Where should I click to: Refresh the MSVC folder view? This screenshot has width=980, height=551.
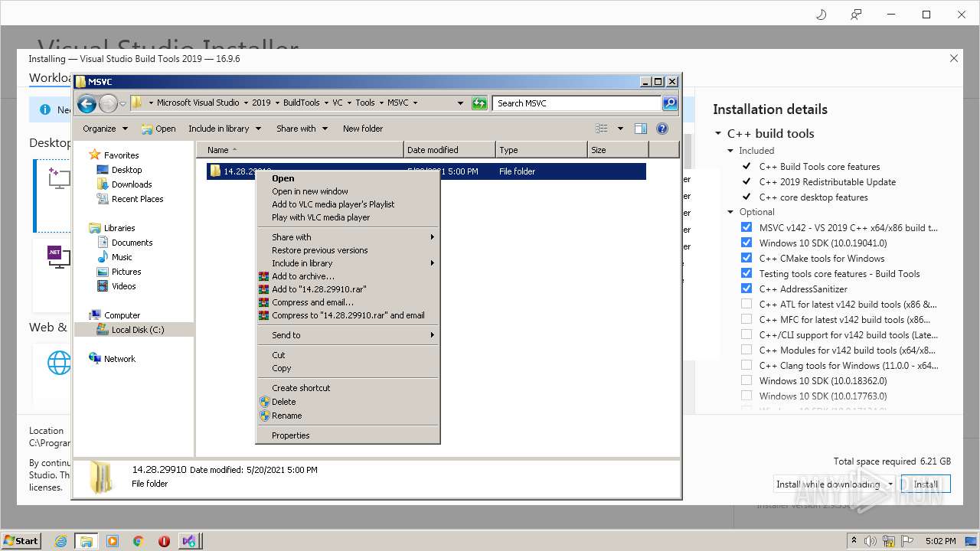click(479, 103)
